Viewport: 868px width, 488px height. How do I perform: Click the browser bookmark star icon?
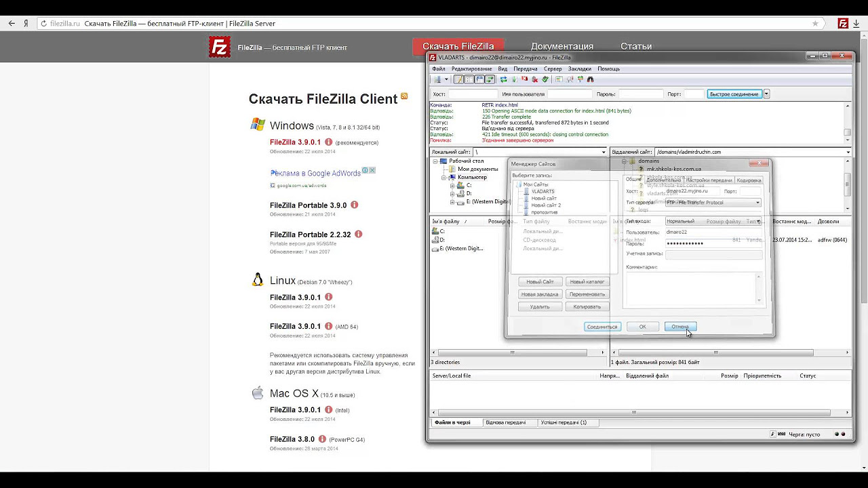pyautogui.click(x=814, y=23)
